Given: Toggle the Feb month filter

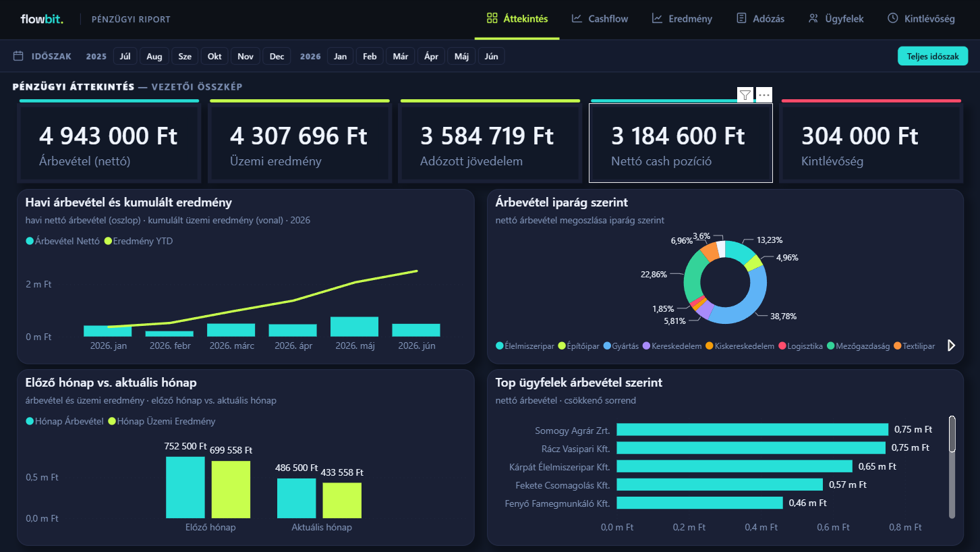Looking at the screenshot, I should click(370, 56).
